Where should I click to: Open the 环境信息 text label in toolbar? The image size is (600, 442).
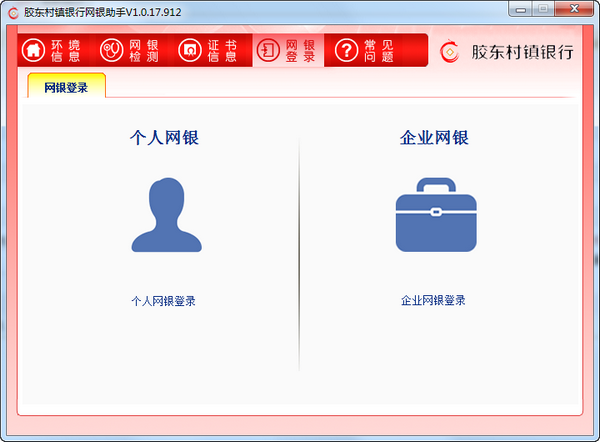pos(66,50)
